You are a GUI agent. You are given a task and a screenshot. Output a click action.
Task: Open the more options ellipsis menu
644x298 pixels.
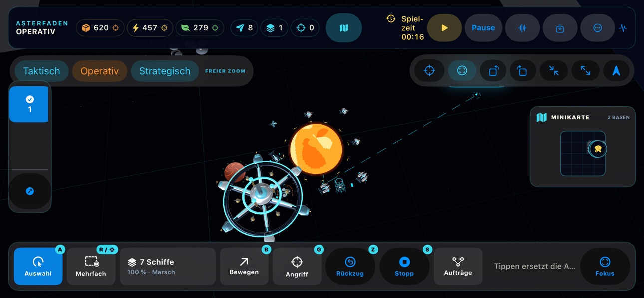click(597, 28)
